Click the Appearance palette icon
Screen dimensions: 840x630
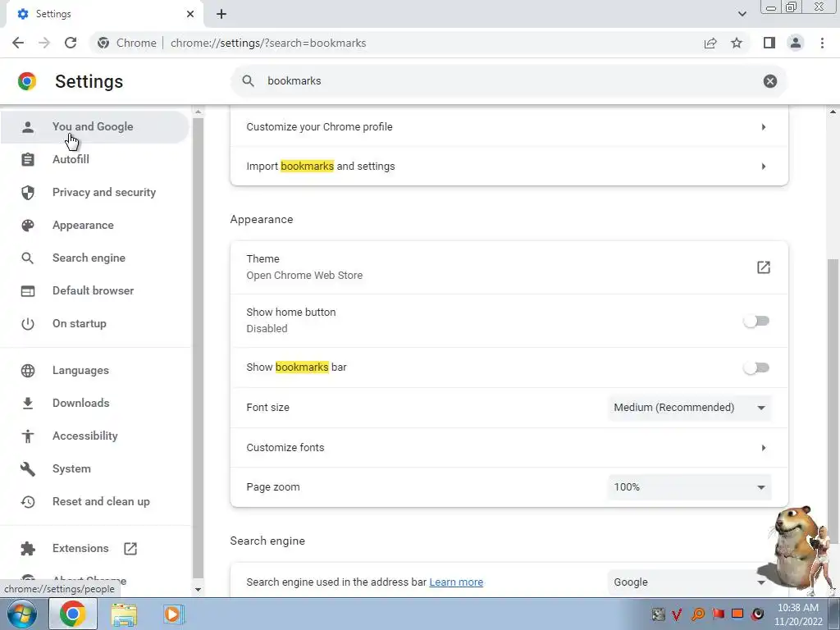point(27,226)
